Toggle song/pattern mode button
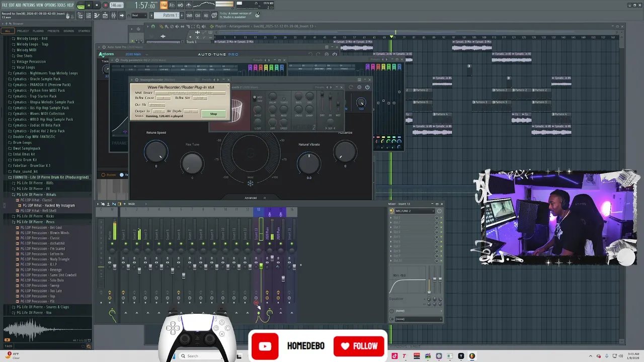 tap(80, 6)
